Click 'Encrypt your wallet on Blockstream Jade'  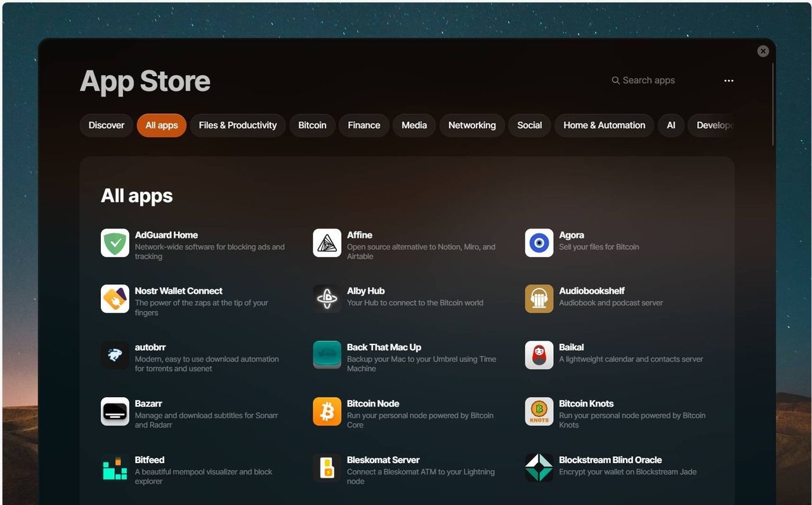point(628,472)
